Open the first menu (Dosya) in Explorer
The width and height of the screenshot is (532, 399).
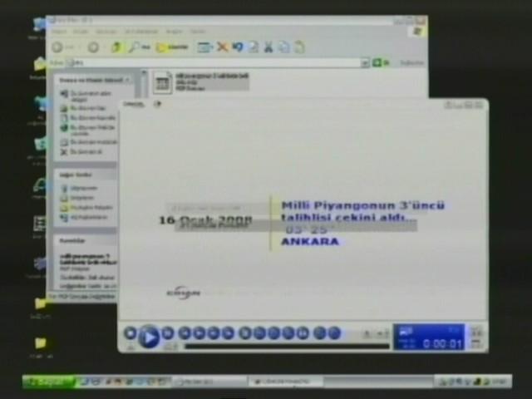[59, 32]
